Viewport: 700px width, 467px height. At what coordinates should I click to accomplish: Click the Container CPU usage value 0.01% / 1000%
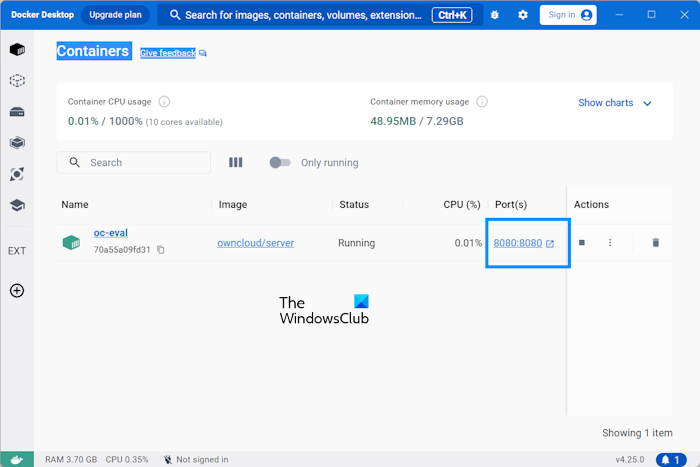[105, 121]
